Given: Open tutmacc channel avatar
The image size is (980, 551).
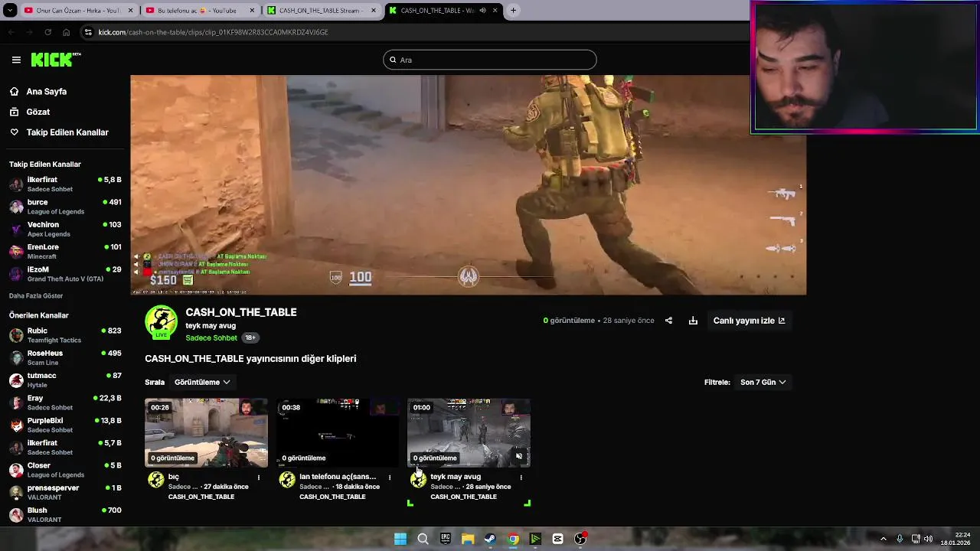Looking at the screenshot, I should click(x=16, y=380).
